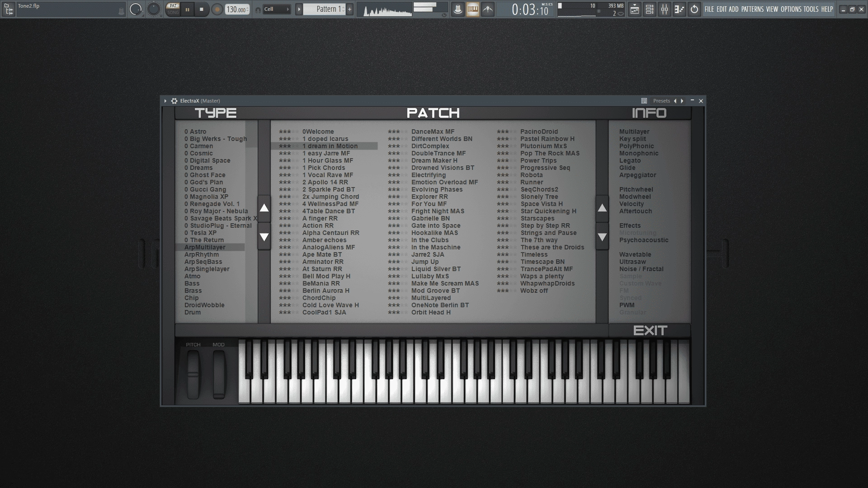Stop playback
The image size is (868, 488).
[x=202, y=9]
